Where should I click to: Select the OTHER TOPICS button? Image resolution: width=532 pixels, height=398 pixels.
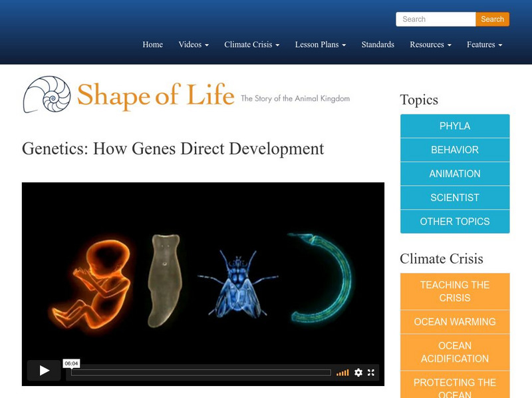coord(455,222)
